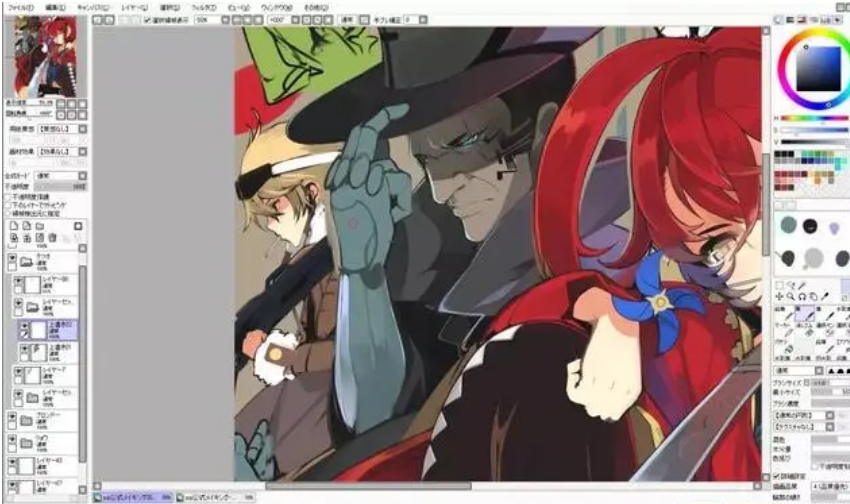850x504 pixels.
Task: Select the レイヤー43 layer row
Action: point(42,465)
